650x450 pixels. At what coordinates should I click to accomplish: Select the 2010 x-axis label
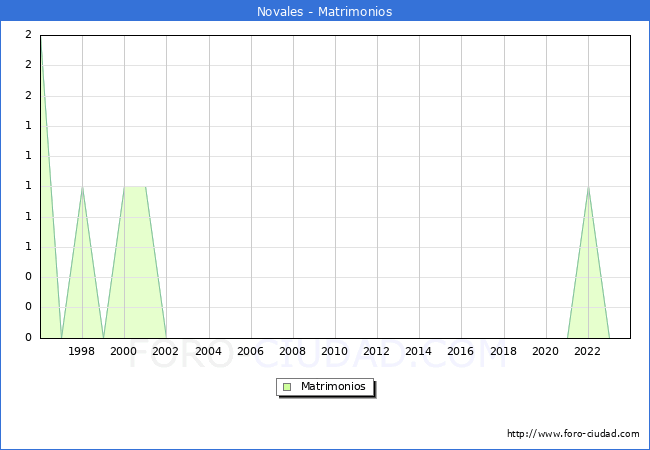click(334, 351)
